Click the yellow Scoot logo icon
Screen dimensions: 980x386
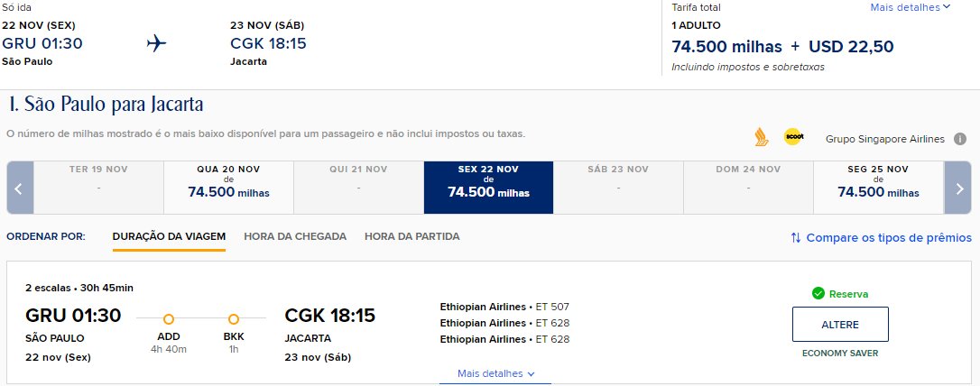tap(793, 137)
